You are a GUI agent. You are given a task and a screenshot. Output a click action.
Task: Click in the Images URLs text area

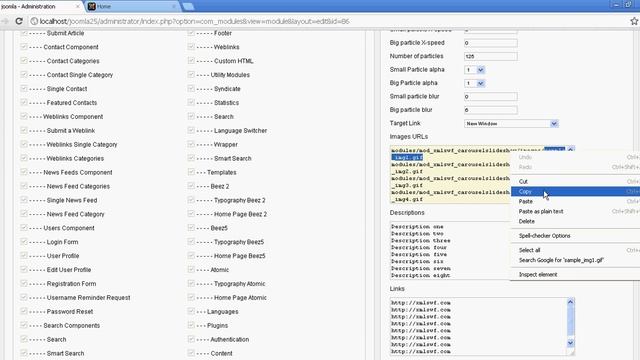pos(450,175)
